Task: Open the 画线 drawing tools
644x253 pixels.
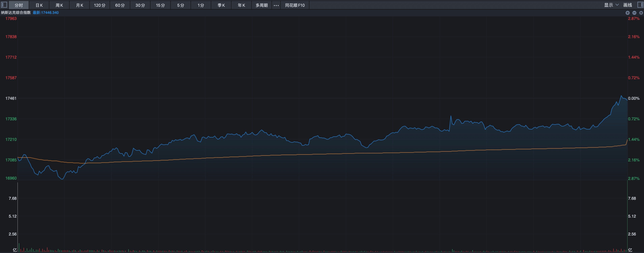Action: tap(627, 5)
